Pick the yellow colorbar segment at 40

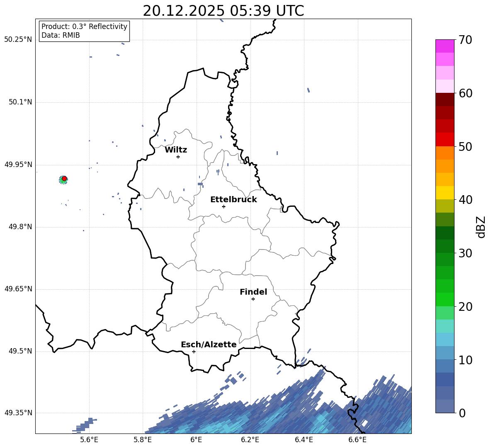[x=445, y=193]
